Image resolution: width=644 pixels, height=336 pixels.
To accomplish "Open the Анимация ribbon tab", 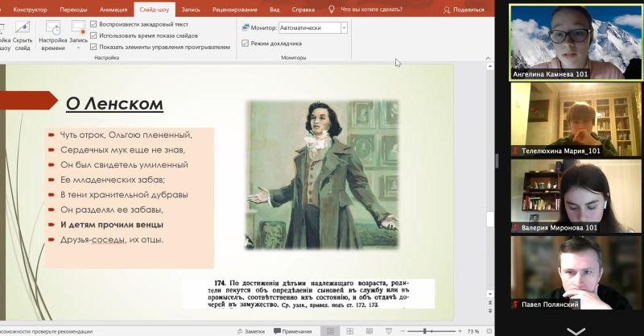I will (x=114, y=10).
